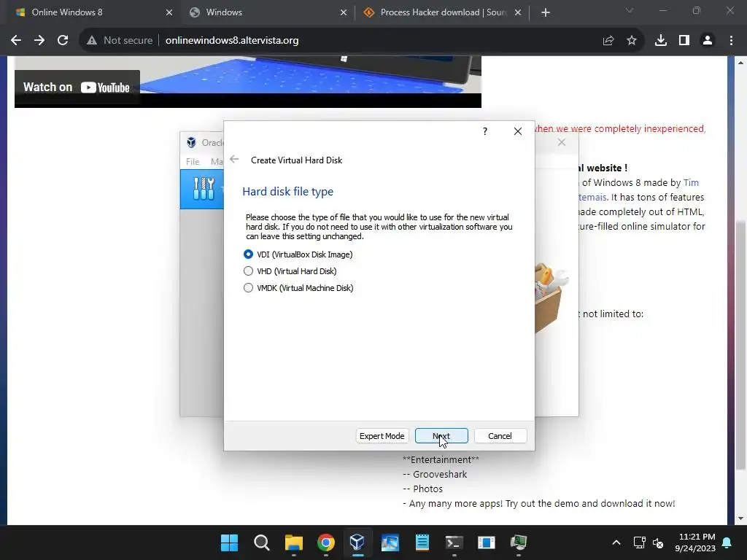Viewport: 747px width, 560px height.
Task: Open Chrome three-dot menu
Action: coord(731,41)
